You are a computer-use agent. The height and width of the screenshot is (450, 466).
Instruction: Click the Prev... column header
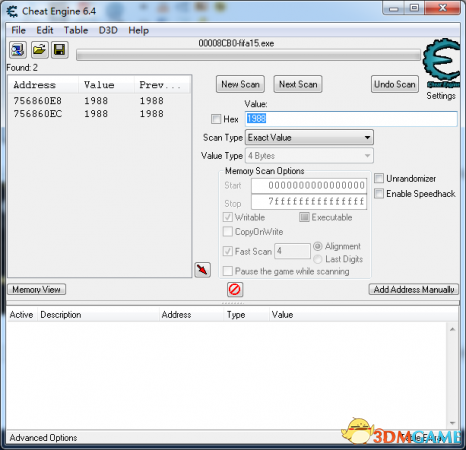click(162, 85)
